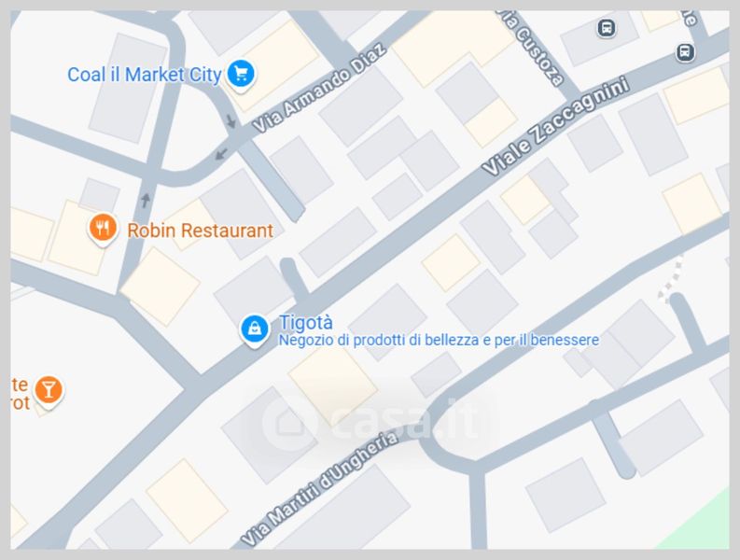Viewport: 740px width, 560px height.
Task: Click the green park area in bottom corner
Action: tap(704, 526)
